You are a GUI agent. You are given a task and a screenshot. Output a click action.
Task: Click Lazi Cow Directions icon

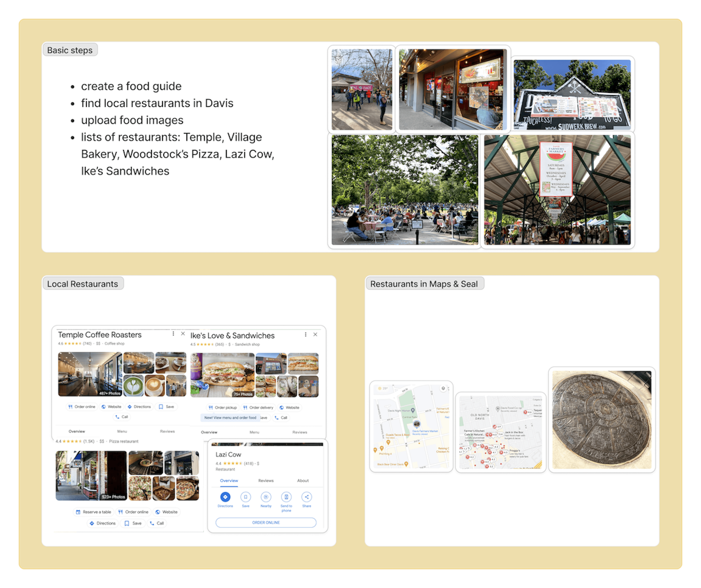225,497
